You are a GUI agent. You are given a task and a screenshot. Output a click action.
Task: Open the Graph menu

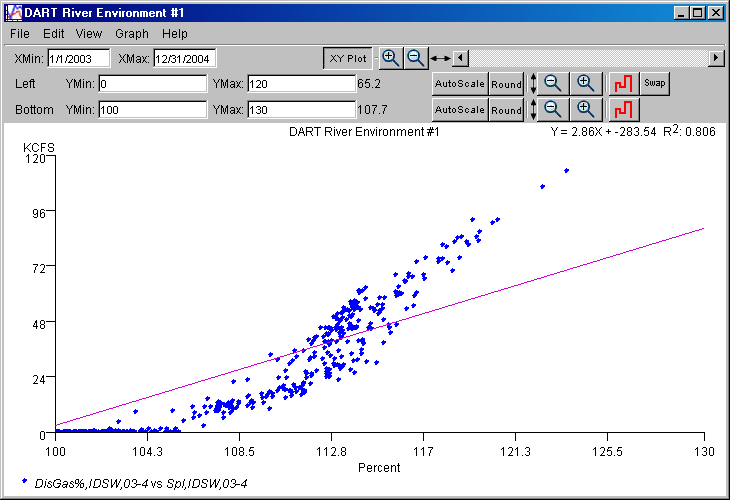[x=132, y=34]
